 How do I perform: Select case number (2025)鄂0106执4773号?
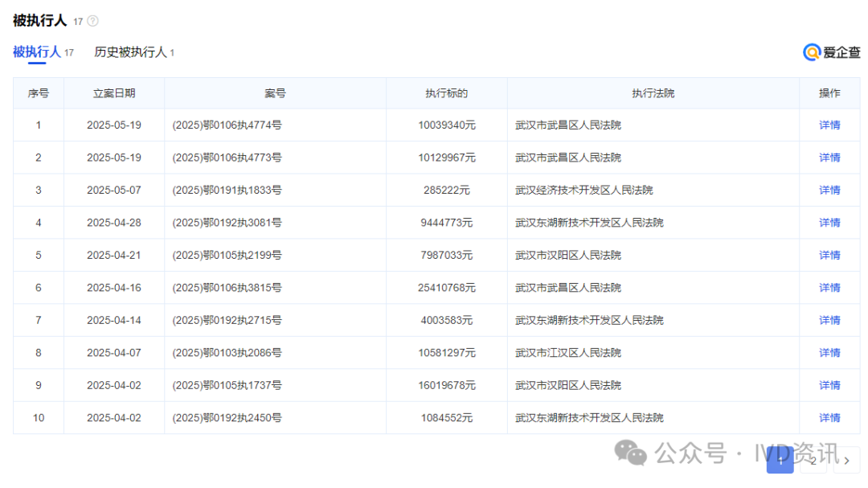click(227, 158)
